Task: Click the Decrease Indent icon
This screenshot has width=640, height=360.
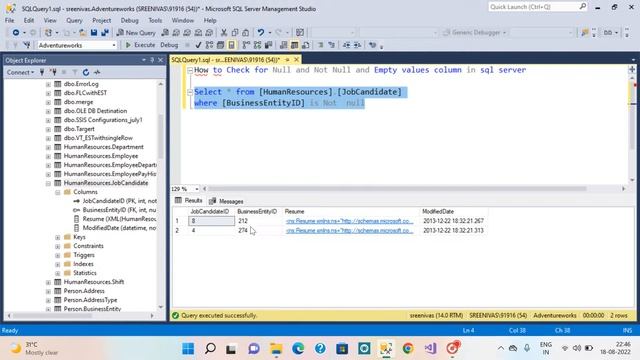Action: (346, 45)
